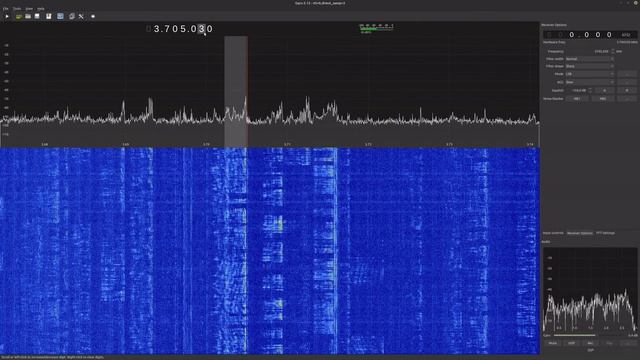Click the grey filter passband in spectrum
The image size is (640, 360).
point(236,91)
